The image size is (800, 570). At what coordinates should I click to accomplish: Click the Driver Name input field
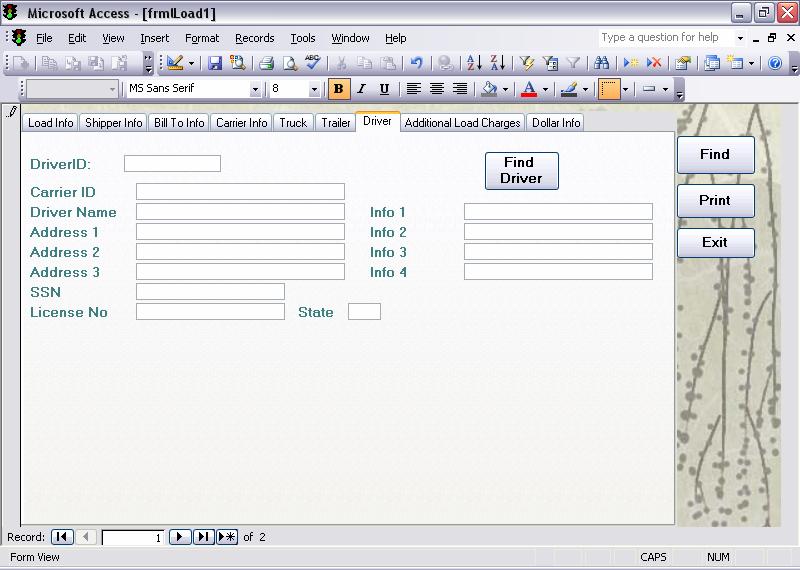(240, 212)
